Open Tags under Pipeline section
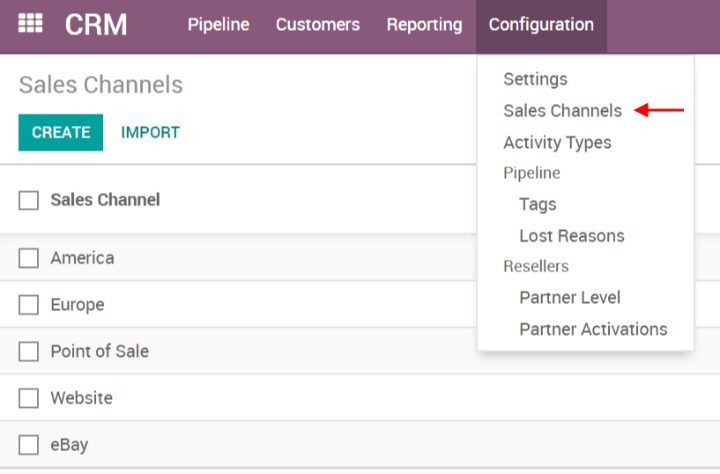 coord(537,204)
